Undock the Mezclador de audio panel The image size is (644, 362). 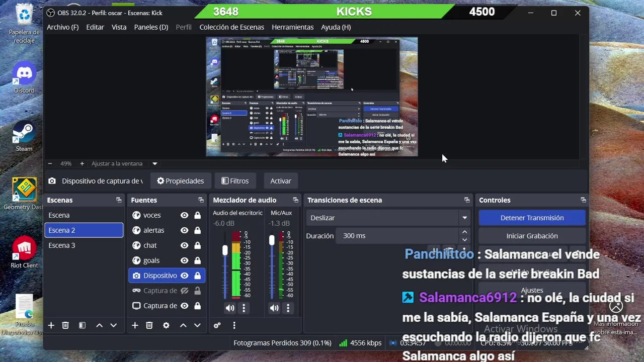click(296, 200)
